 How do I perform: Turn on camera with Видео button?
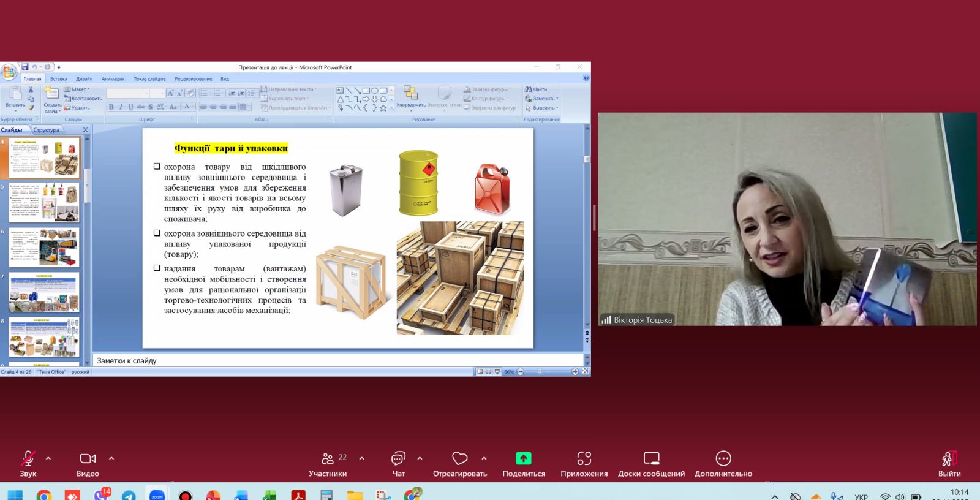pyautogui.click(x=88, y=459)
